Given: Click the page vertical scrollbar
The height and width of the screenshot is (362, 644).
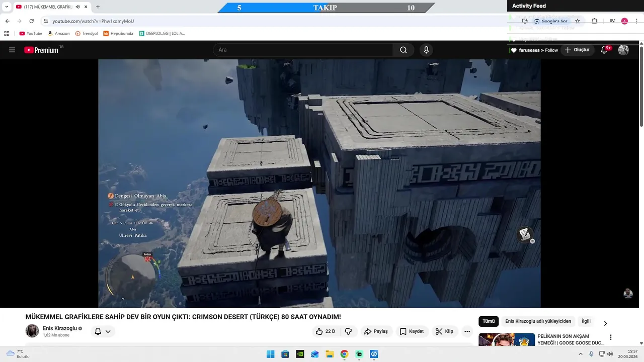Looking at the screenshot, I should click(641, 85).
